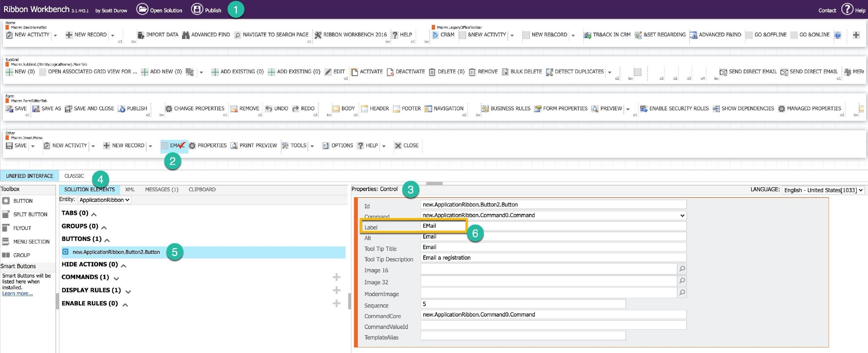Add a new Display Rule with plus

(x=336, y=290)
